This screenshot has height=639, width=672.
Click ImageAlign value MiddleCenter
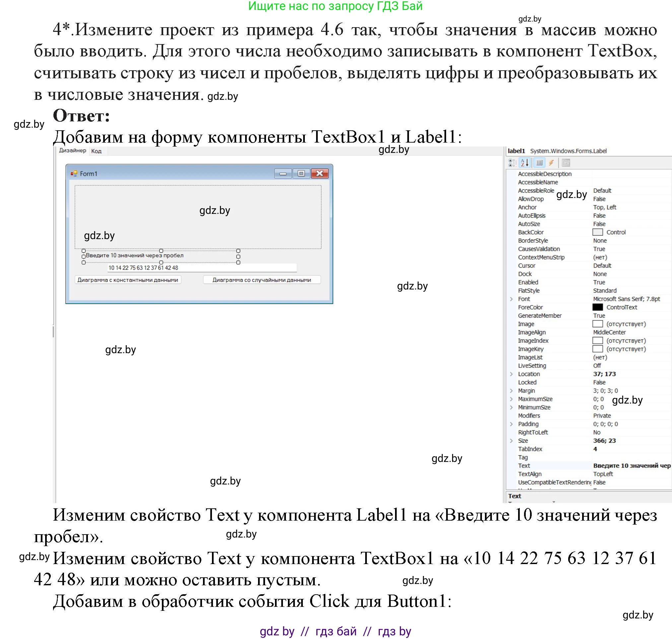click(609, 332)
